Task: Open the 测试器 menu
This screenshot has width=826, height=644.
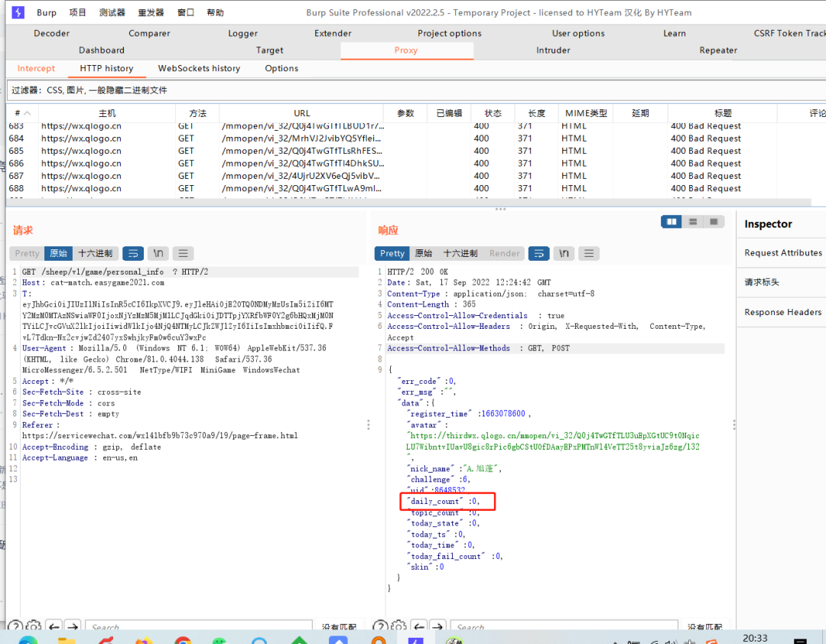Action: (x=112, y=13)
